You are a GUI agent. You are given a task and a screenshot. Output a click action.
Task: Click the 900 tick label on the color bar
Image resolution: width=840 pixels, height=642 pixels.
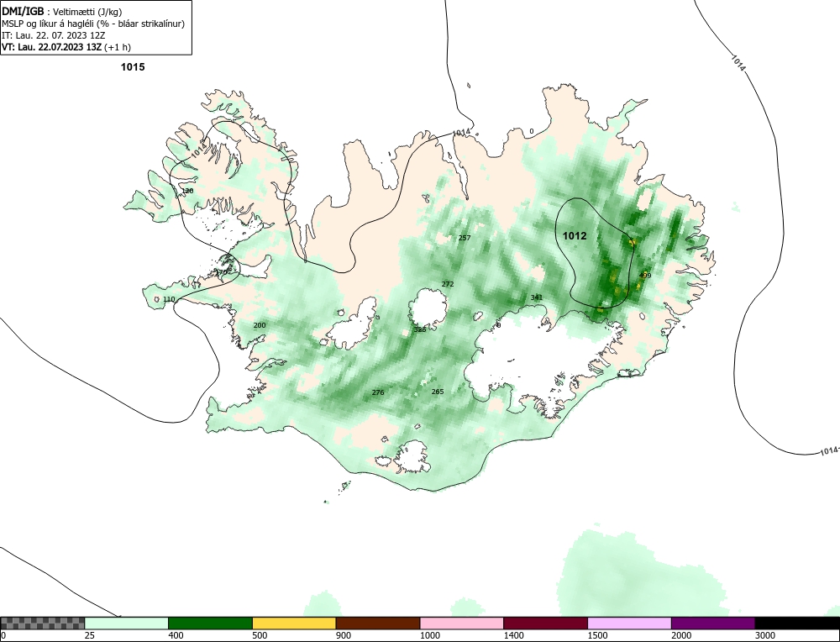[x=344, y=635]
